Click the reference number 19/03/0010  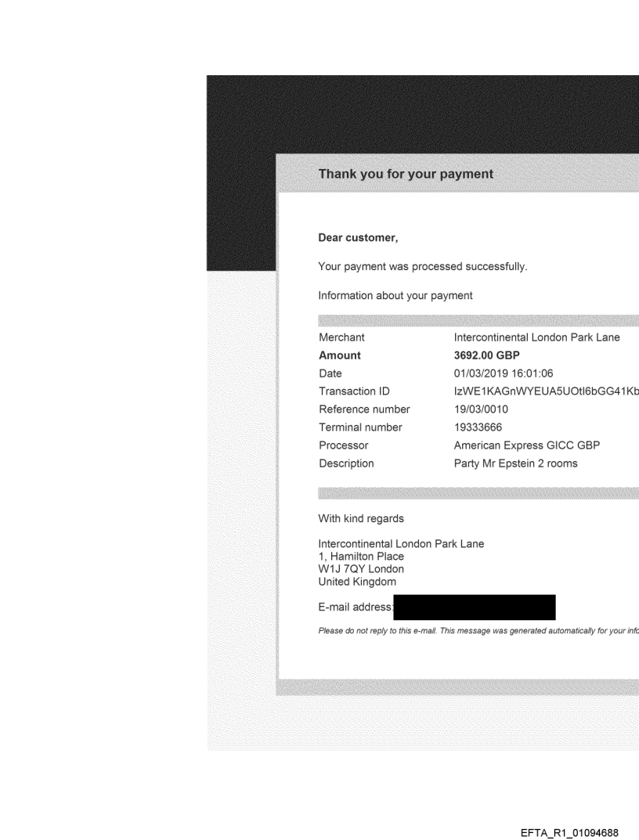coord(482,409)
